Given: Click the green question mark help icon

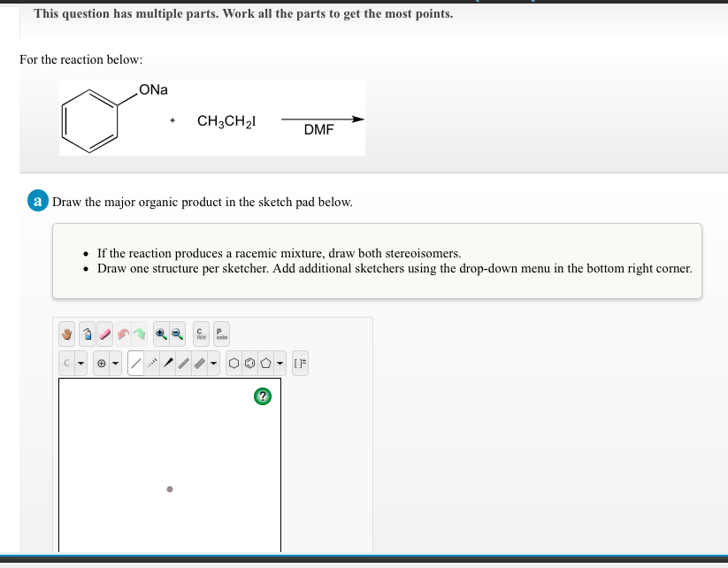Looking at the screenshot, I should (x=261, y=396).
